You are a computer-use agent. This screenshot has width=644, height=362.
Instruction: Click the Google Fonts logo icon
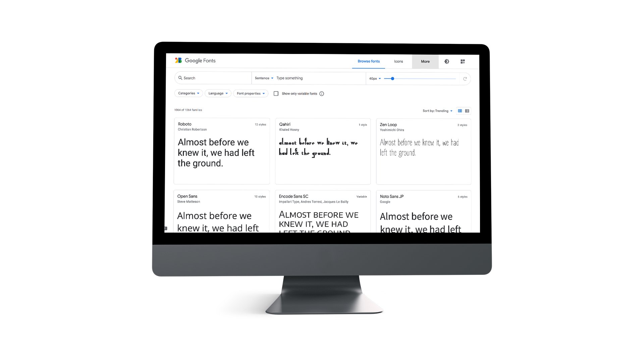[178, 61]
